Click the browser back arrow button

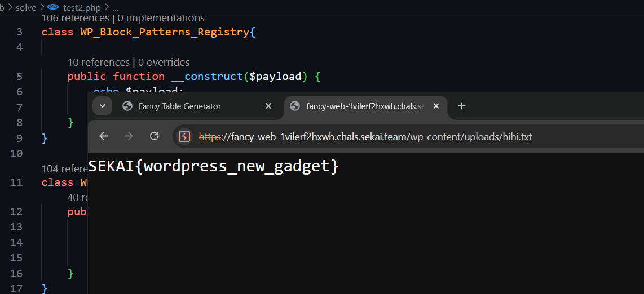(103, 136)
